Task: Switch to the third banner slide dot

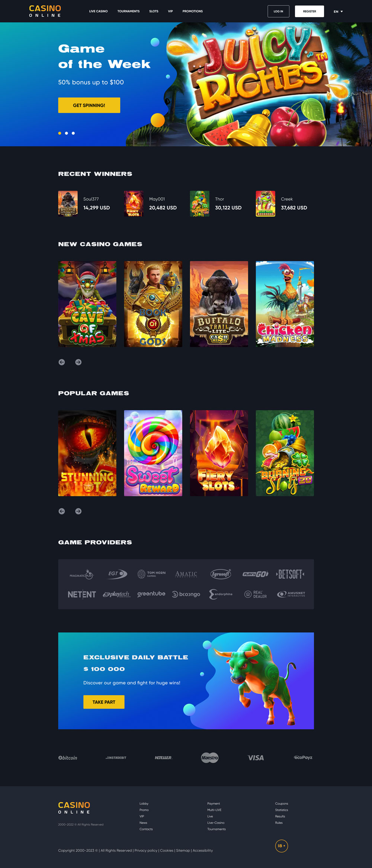Action: click(x=73, y=133)
